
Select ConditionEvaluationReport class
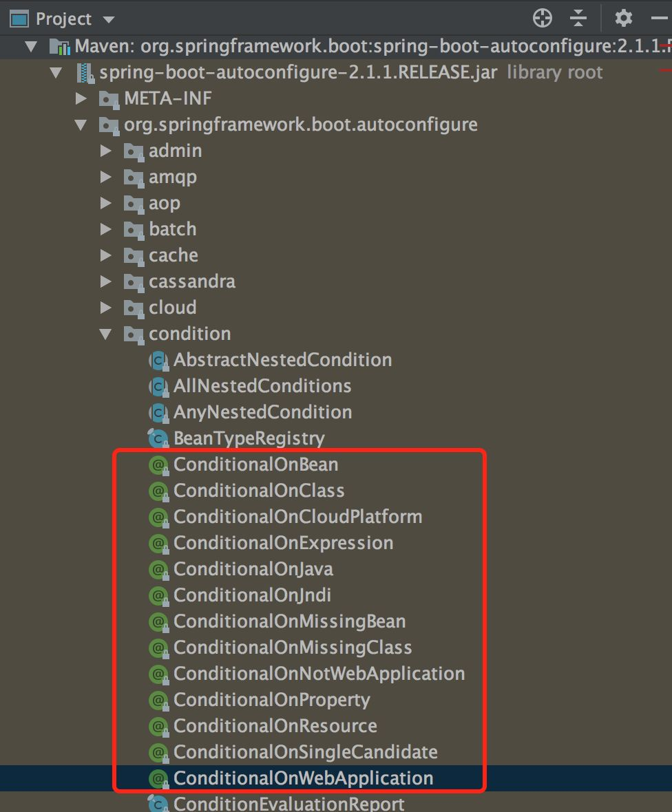click(288, 804)
